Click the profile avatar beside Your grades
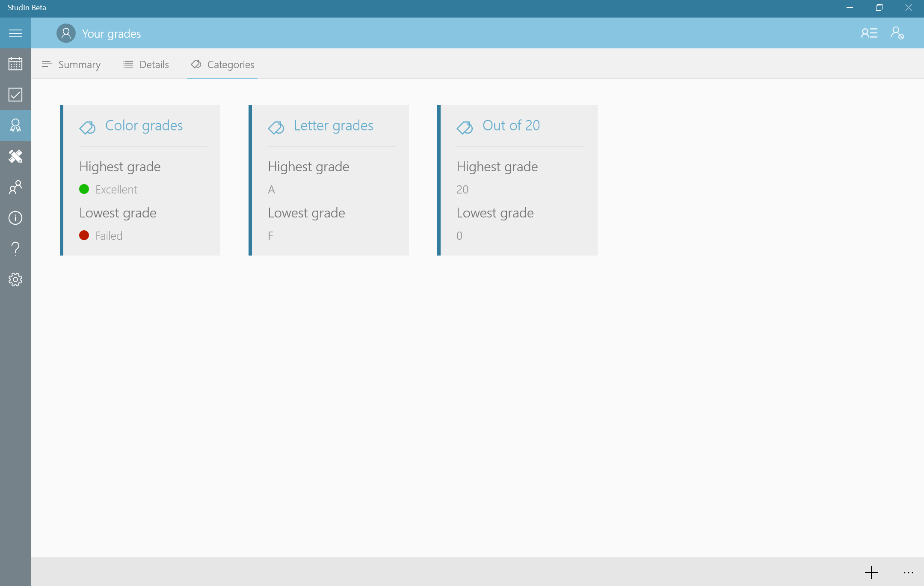 66,33
